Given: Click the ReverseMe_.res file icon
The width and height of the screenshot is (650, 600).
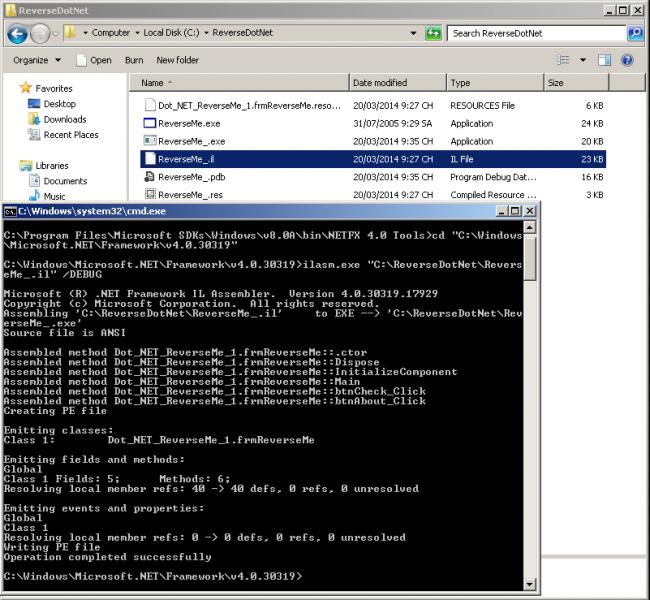Looking at the screenshot, I should [150, 194].
